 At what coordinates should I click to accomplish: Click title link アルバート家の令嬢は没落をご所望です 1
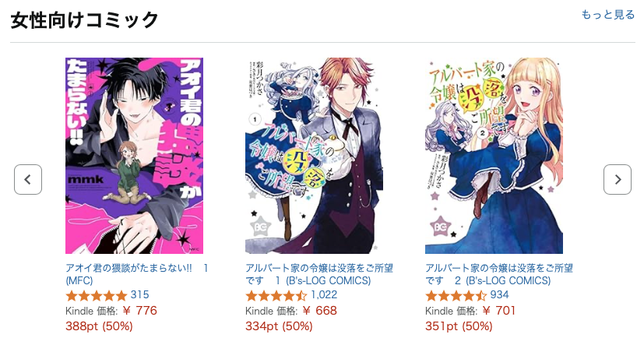[x=319, y=274]
